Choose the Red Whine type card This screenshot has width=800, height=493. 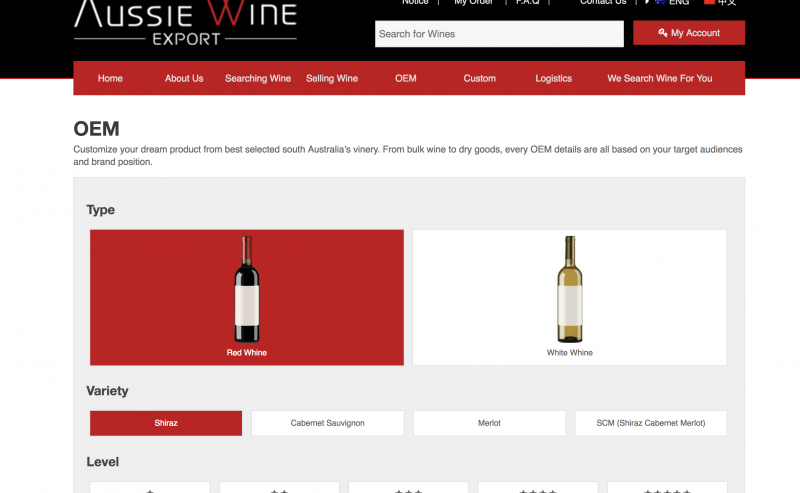pos(247,298)
